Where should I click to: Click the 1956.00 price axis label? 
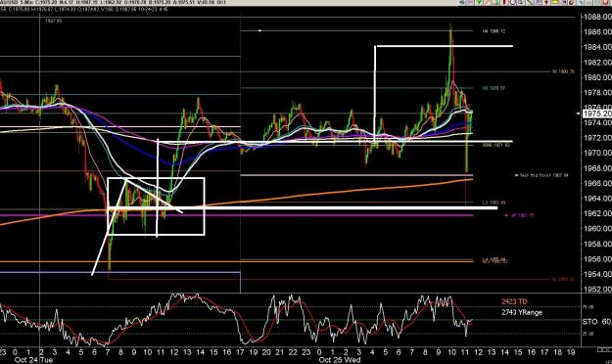click(x=597, y=259)
